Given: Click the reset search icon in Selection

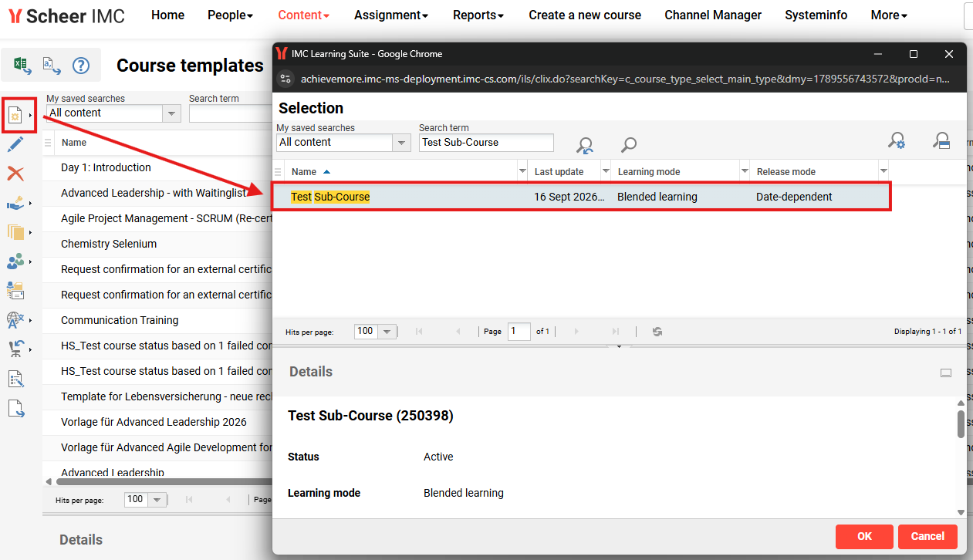Looking at the screenshot, I should pyautogui.click(x=584, y=144).
